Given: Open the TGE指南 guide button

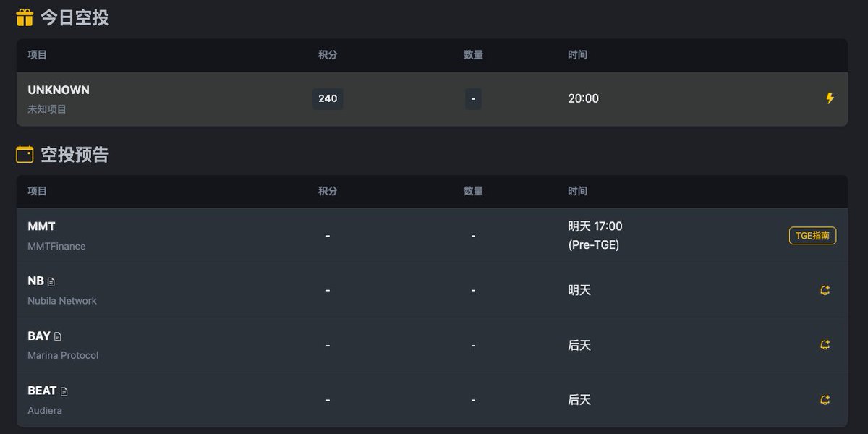Looking at the screenshot, I should tap(812, 235).
